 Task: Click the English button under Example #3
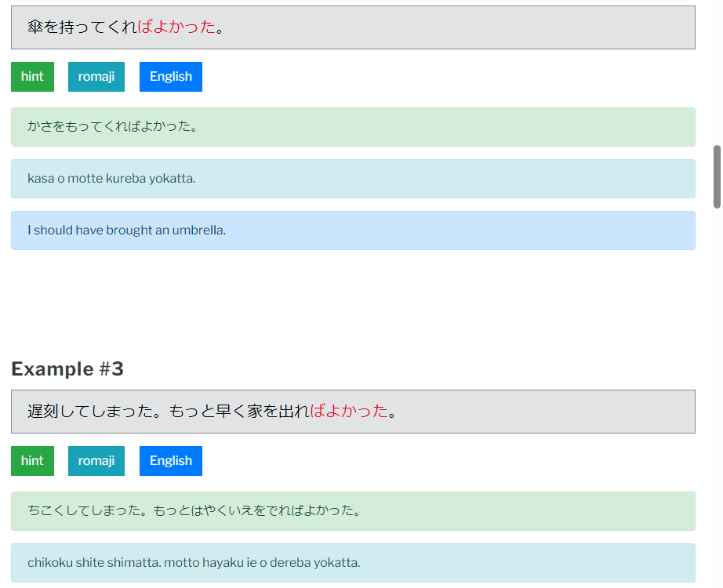point(171,461)
